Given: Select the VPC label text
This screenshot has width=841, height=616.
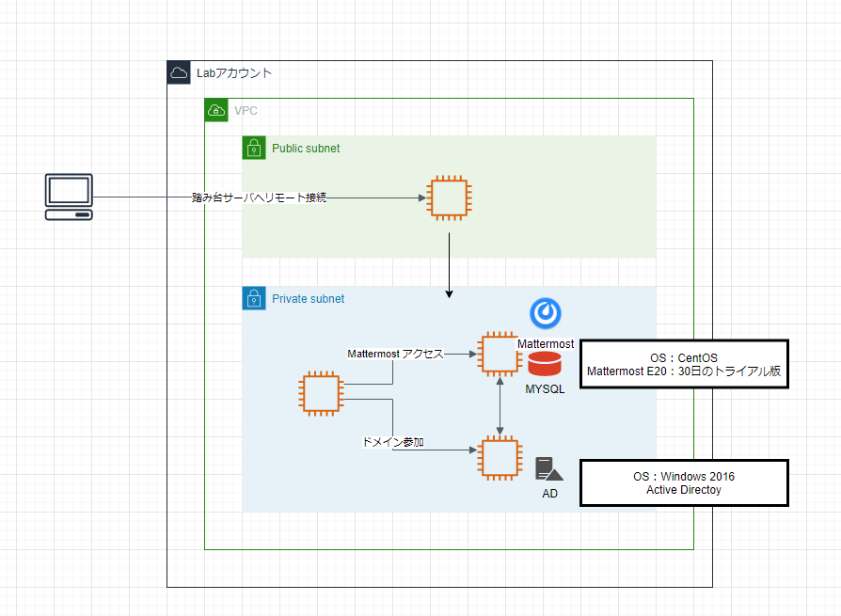Looking at the screenshot, I should pyautogui.click(x=246, y=110).
